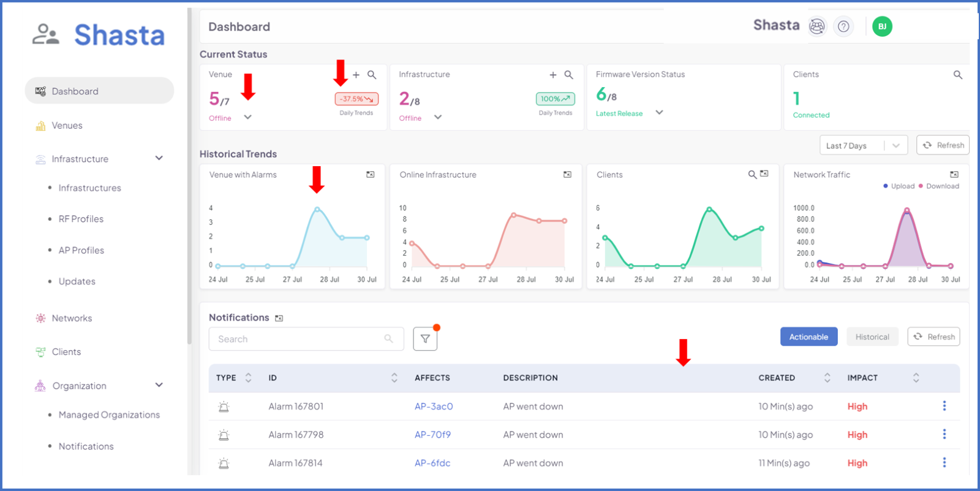Switch to Actionable notifications
The width and height of the screenshot is (980, 491).
pos(809,337)
